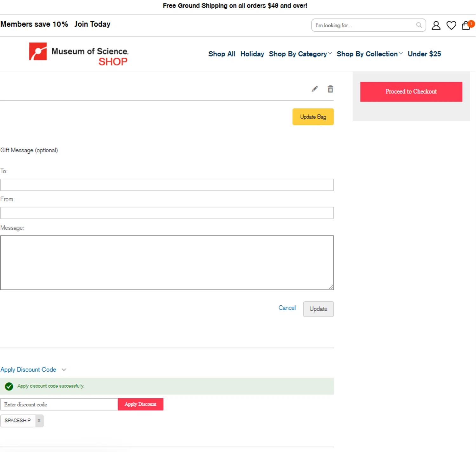
Task: Expand the Shop By Collection menu
Action: click(369, 54)
